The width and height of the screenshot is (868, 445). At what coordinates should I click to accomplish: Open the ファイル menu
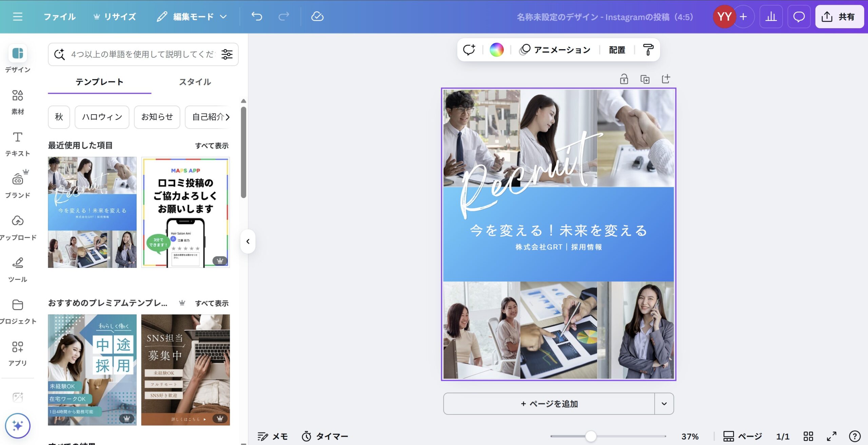59,16
